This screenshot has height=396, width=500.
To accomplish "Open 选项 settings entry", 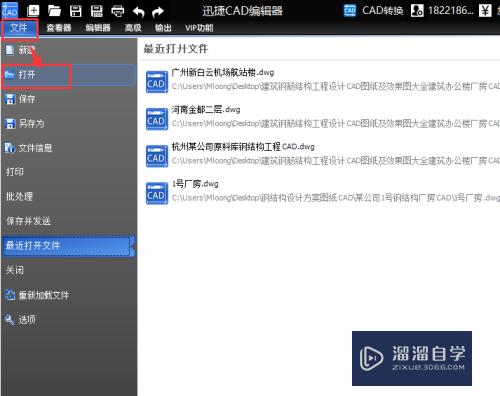I will [69, 320].
